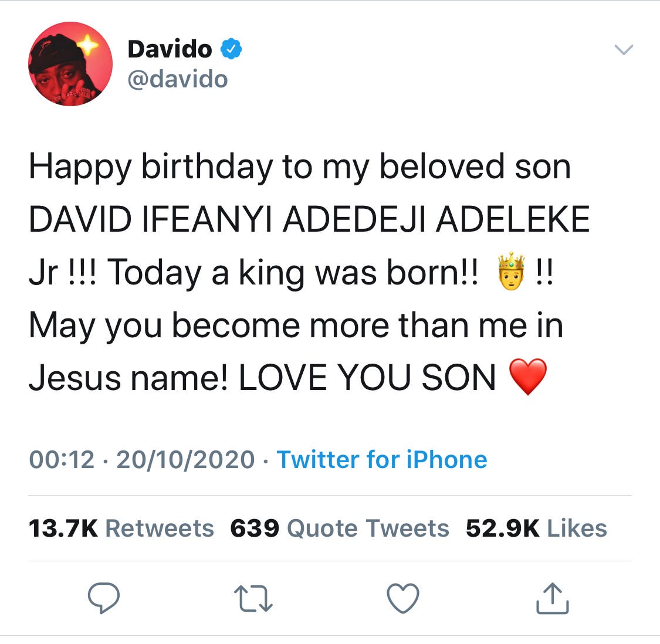Retweet the birthday tweet

pyautogui.click(x=253, y=599)
